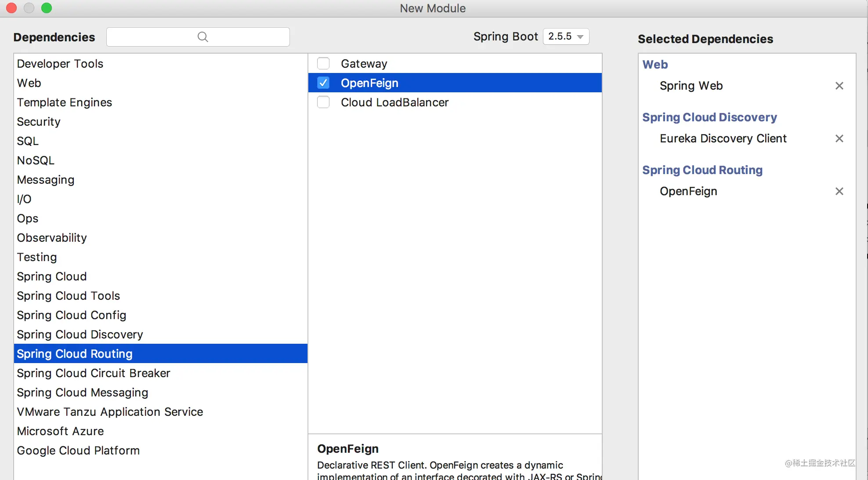The width and height of the screenshot is (868, 480).
Task: Click Spring Cloud Discovery heading in selected list
Action: coord(709,117)
